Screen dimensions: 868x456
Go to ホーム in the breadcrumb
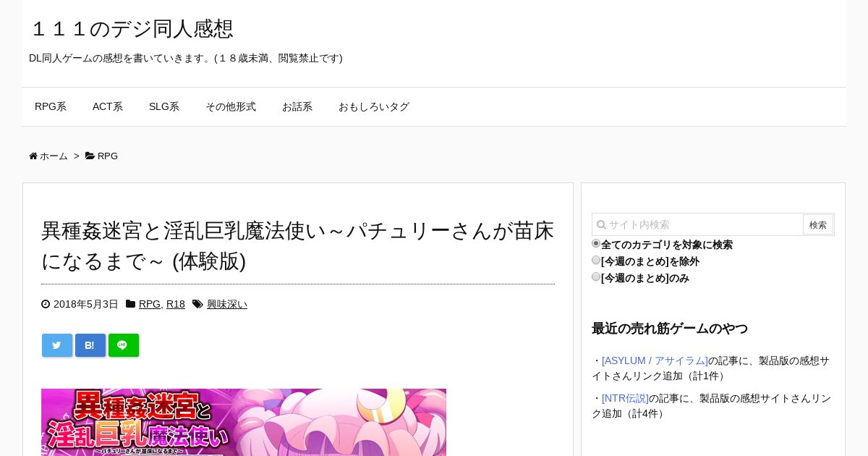click(54, 156)
